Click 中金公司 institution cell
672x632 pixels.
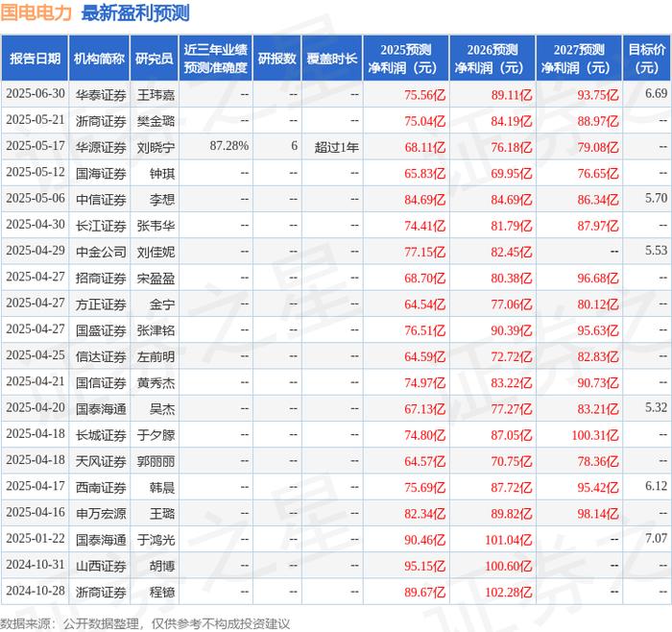(x=101, y=252)
